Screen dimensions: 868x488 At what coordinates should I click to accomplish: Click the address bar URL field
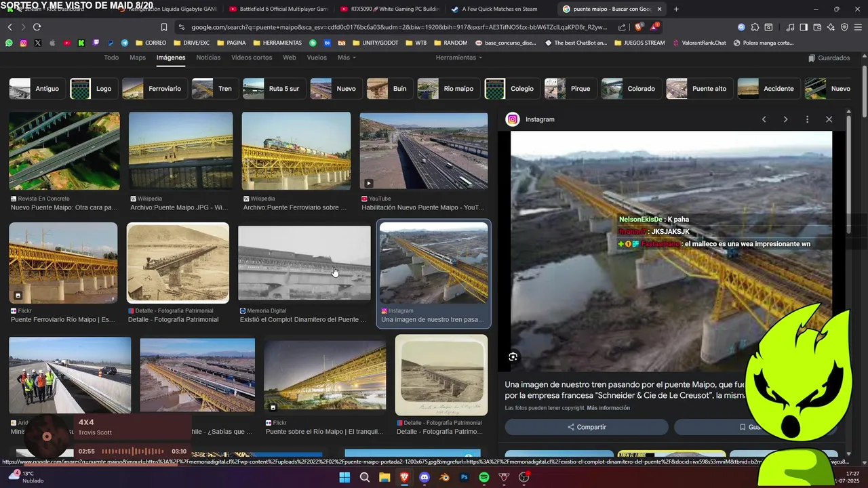[x=399, y=27]
